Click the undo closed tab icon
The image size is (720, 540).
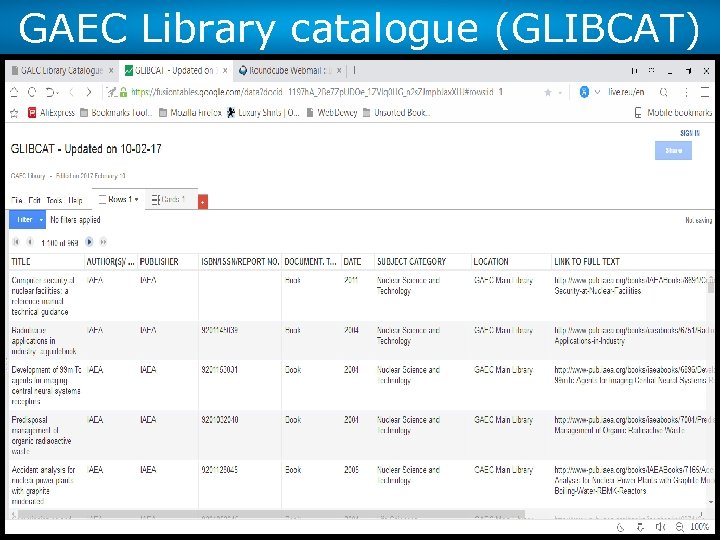tap(51, 92)
